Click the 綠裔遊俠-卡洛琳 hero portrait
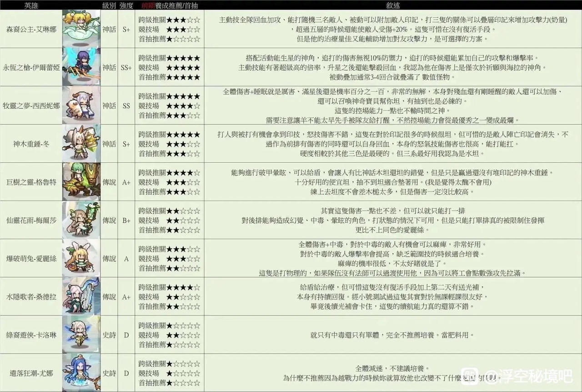Image resolution: width=582 pixels, height=392 pixels. pyautogui.click(x=81, y=335)
